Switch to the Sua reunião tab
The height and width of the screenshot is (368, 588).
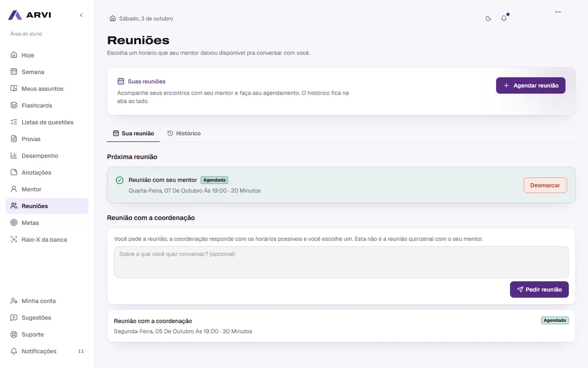[x=133, y=133]
